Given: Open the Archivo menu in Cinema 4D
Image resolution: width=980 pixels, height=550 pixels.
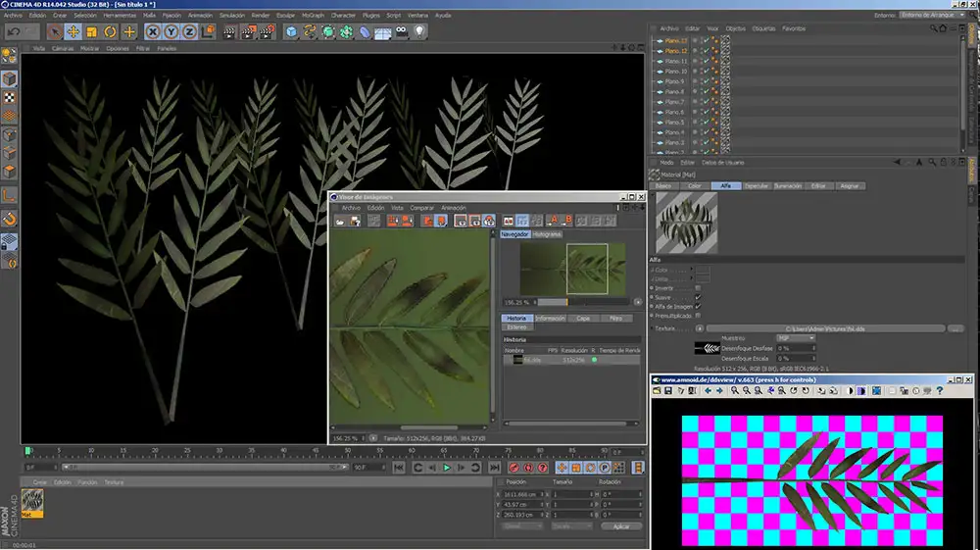Looking at the screenshot, I should pos(13,15).
